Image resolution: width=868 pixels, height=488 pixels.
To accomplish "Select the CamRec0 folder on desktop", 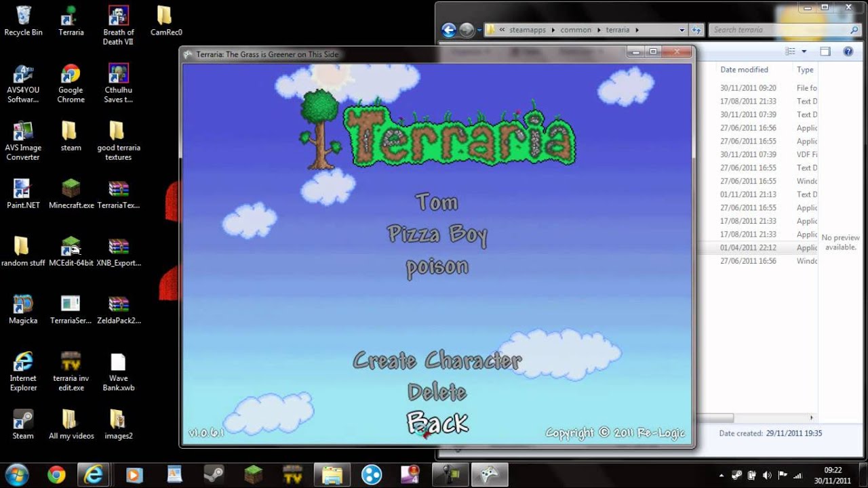I will (x=165, y=21).
